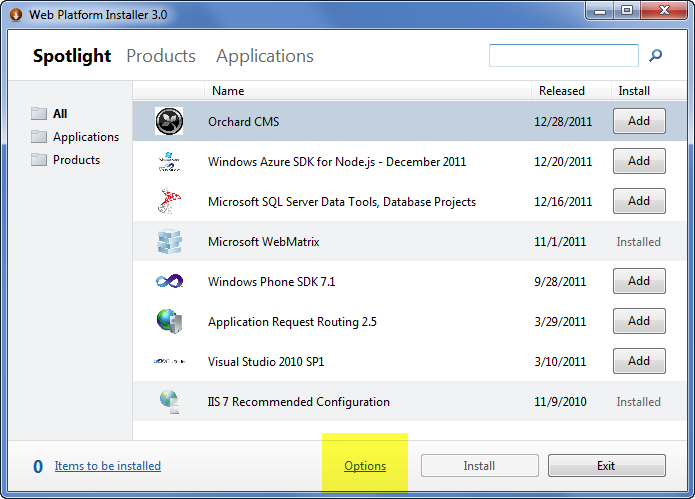
Task: Click the 9/28/2011 release date
Action: [x=560, y=282]
